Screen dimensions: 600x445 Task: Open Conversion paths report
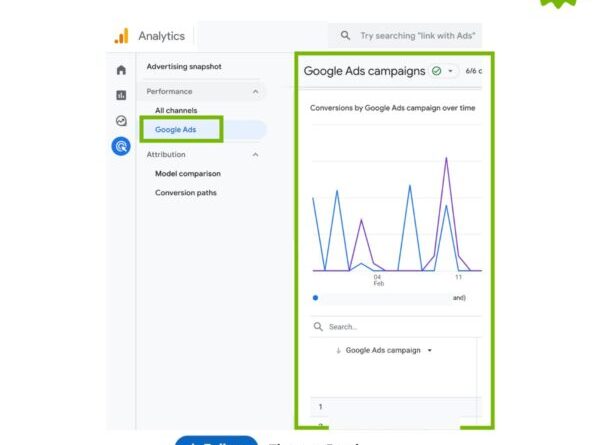click(186, 193)
